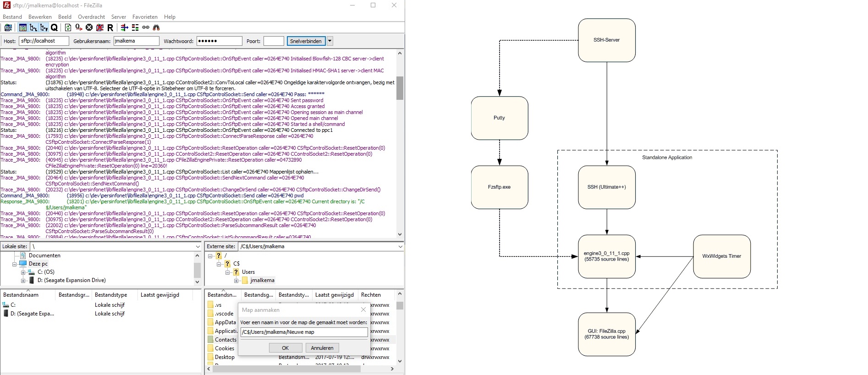Click the Documenten icon in local tree
The height and width of the screenshot is (375, 868).
point(23,255)
